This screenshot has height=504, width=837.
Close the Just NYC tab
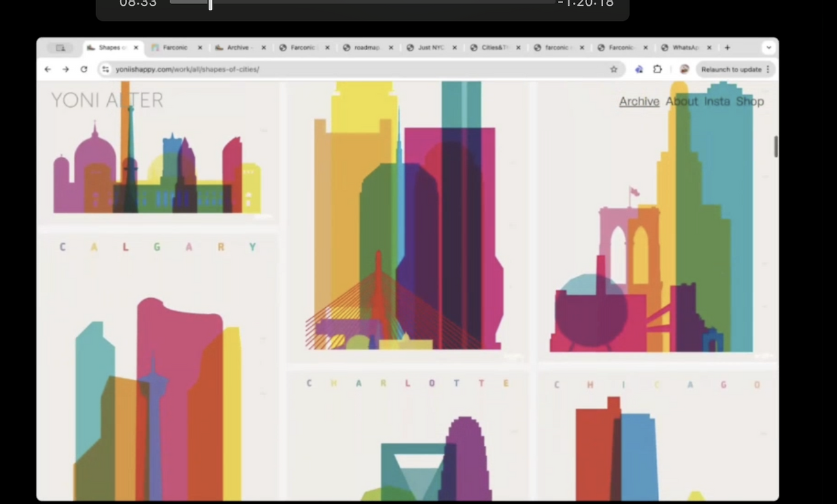[454, 48]
